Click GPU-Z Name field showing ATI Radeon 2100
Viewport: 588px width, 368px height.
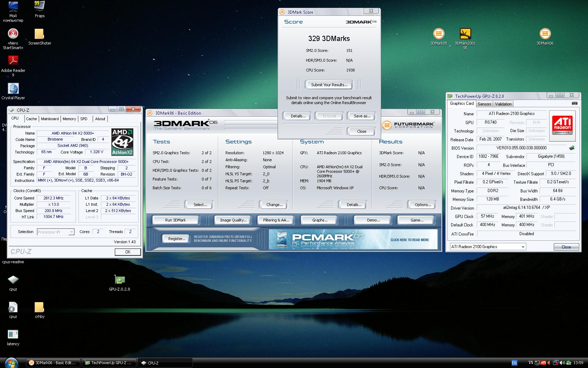[x=511, y=114]
